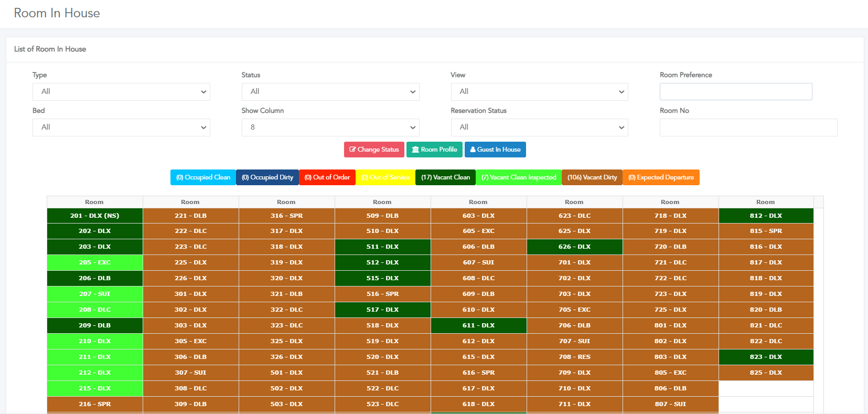
Task: Select room 825 - DLX
Action: 766,373
